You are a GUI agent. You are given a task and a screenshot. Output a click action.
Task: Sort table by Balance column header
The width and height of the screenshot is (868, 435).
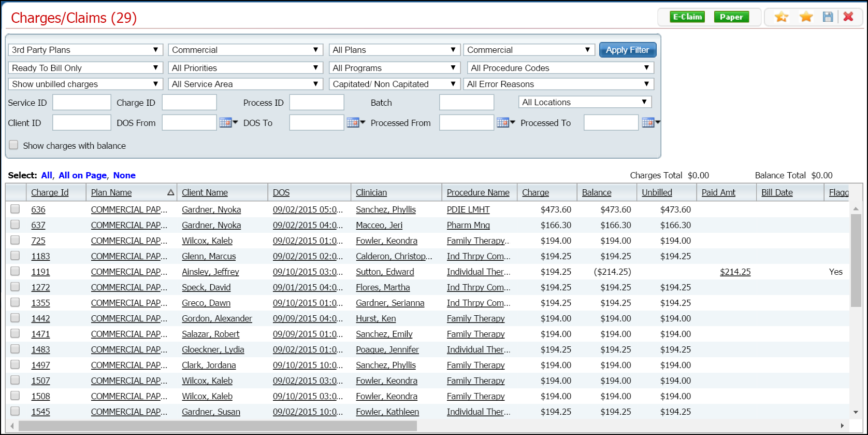pyautogui.click(x=597, y=193)
